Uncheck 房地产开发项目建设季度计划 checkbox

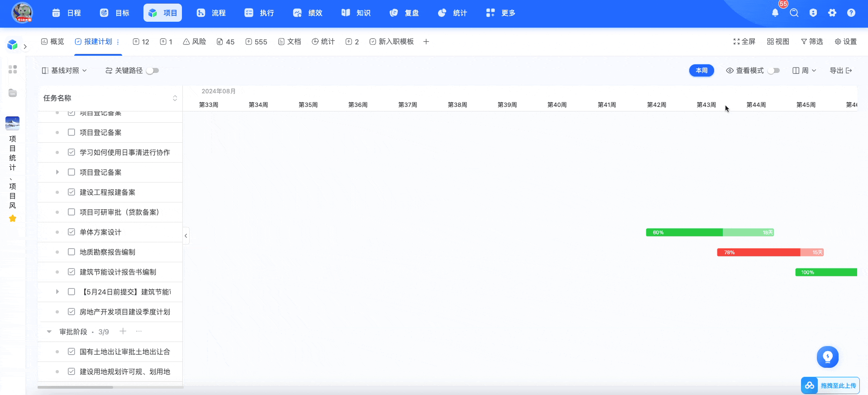tap(71, 312)
